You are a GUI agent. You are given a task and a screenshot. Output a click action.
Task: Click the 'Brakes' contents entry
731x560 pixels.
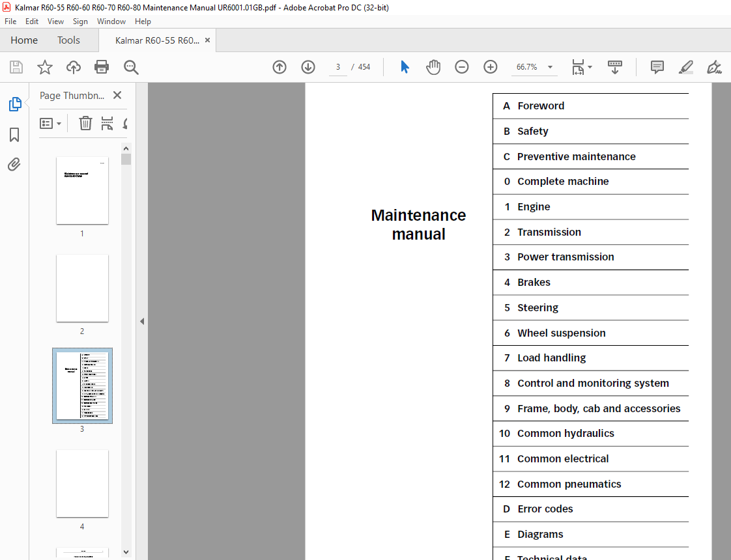click(534, 283)
